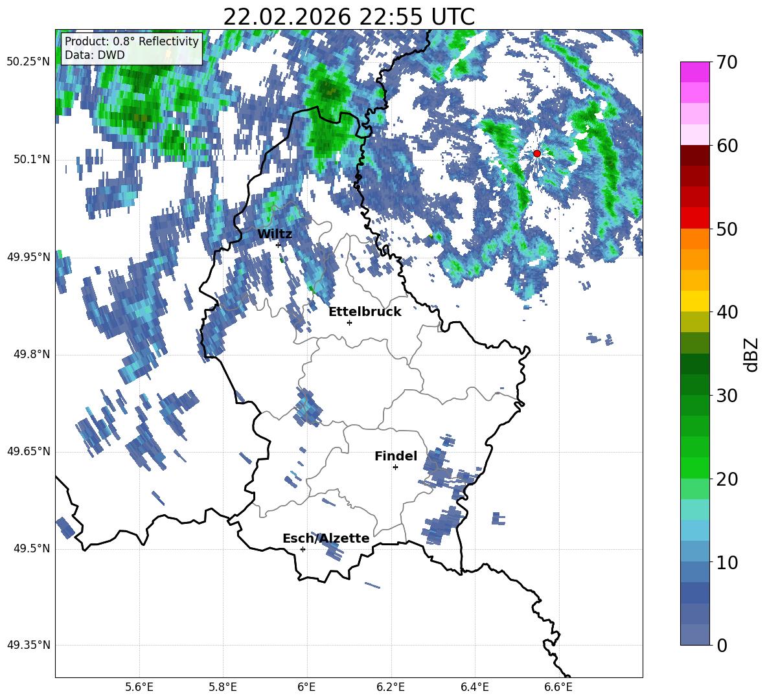Screen dimensions: 767x700
Task: Click the 49.95°N latitude label
Action: coord(29,257)
